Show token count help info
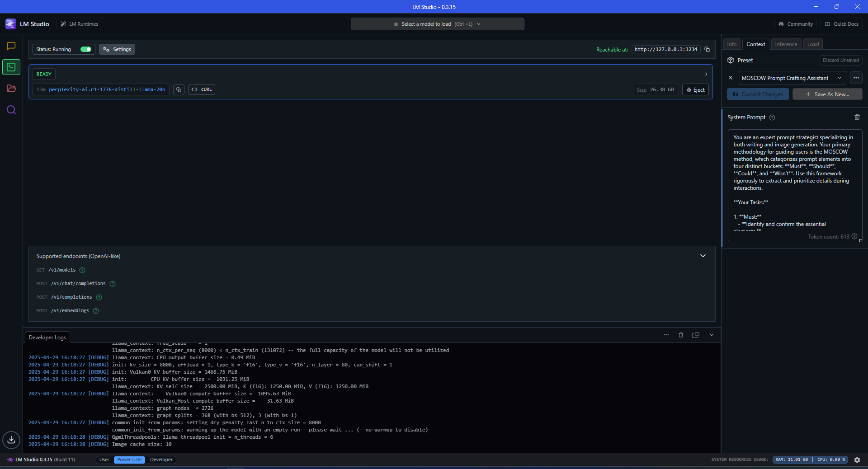 pyautogui.click(x=854, y=236)
